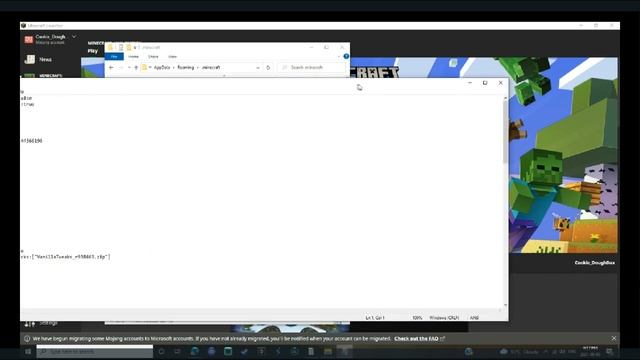Open the recent locations dropdown in File Explorer
Screen dimensions: 640x360
[x=129, y=67]
